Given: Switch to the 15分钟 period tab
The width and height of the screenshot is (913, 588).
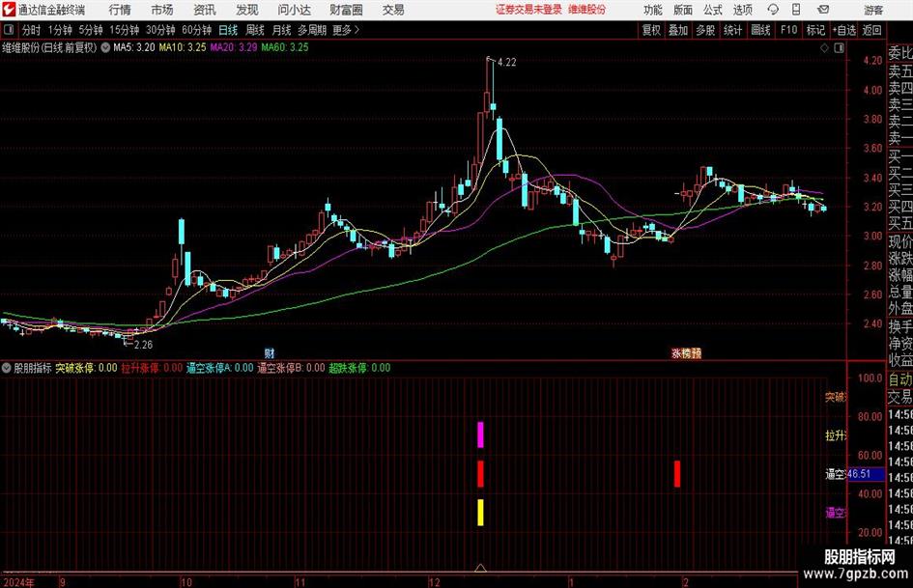Looking at the screenshot, I should tap(124, 30).
